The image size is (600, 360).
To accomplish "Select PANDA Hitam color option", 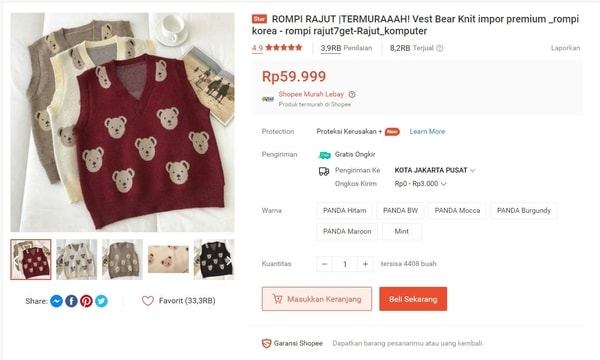I will [x=344, y=210].
